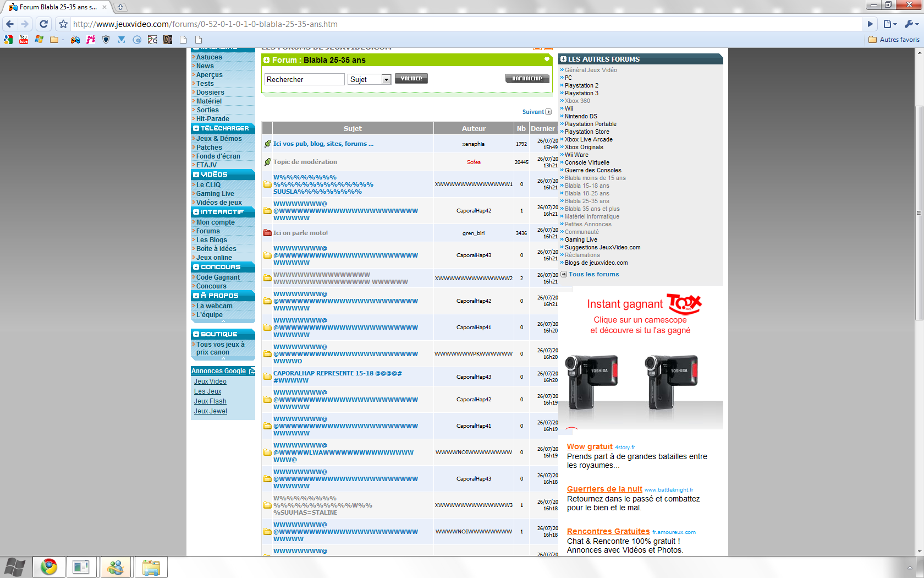The image size is (924, 578).
Task: Collapse the À PROPOS sidebar section
Action: [x=196, y=296]
